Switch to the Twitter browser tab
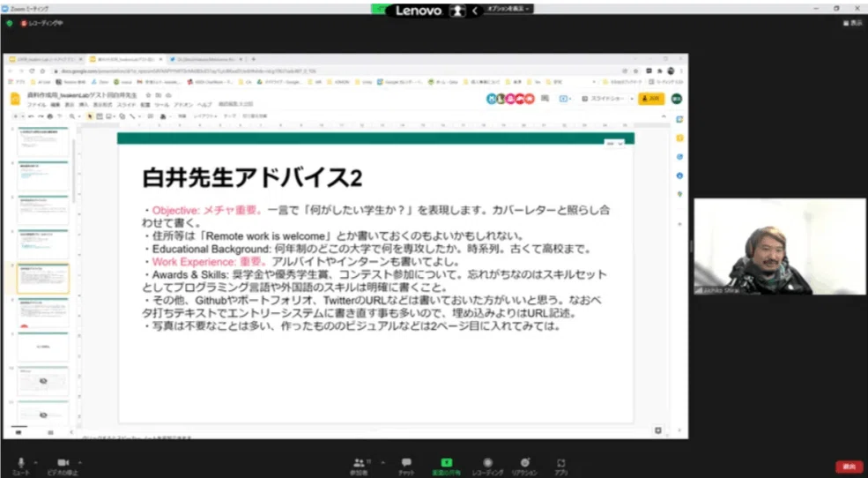The height and width of the screenshot is (478, 868). coord(204,59)
